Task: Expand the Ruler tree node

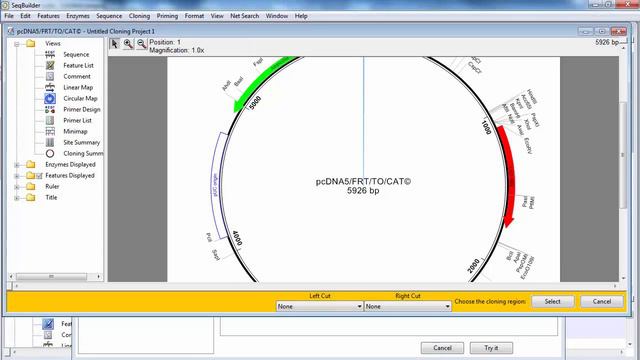Action: coord(17,187)
